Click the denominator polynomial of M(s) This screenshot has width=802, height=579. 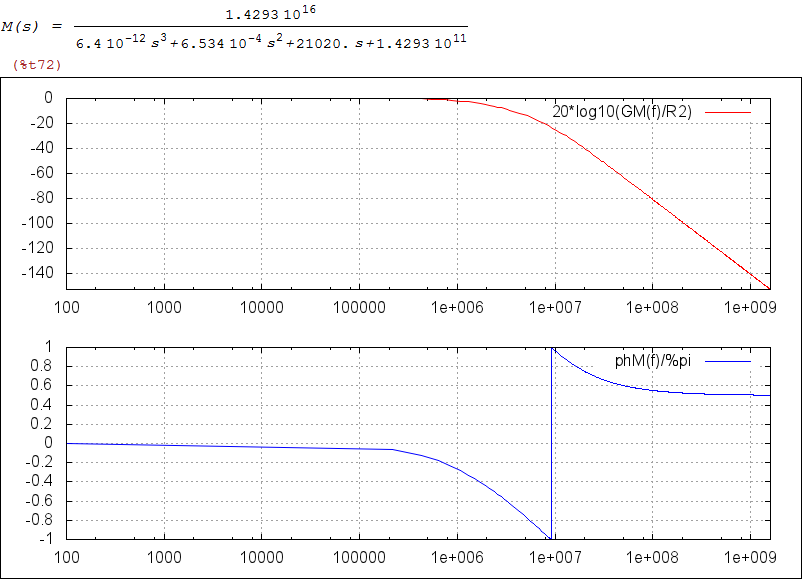(x=270, y=40)
